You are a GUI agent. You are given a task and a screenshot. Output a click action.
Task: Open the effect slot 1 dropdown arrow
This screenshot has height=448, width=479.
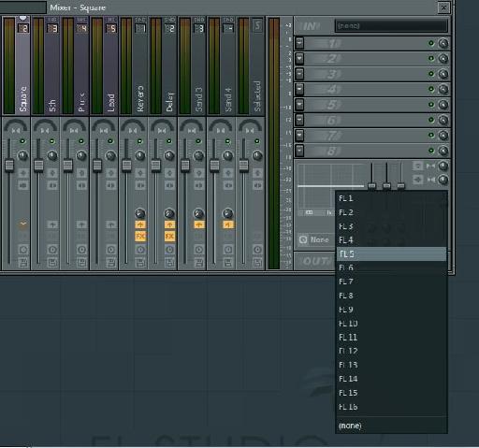[299, 43]
